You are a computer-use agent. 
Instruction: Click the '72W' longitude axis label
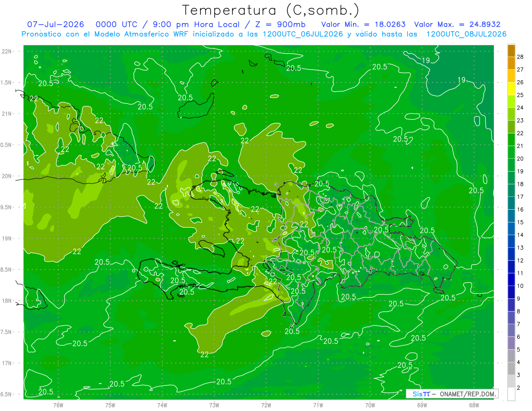(x=266, y=405)
